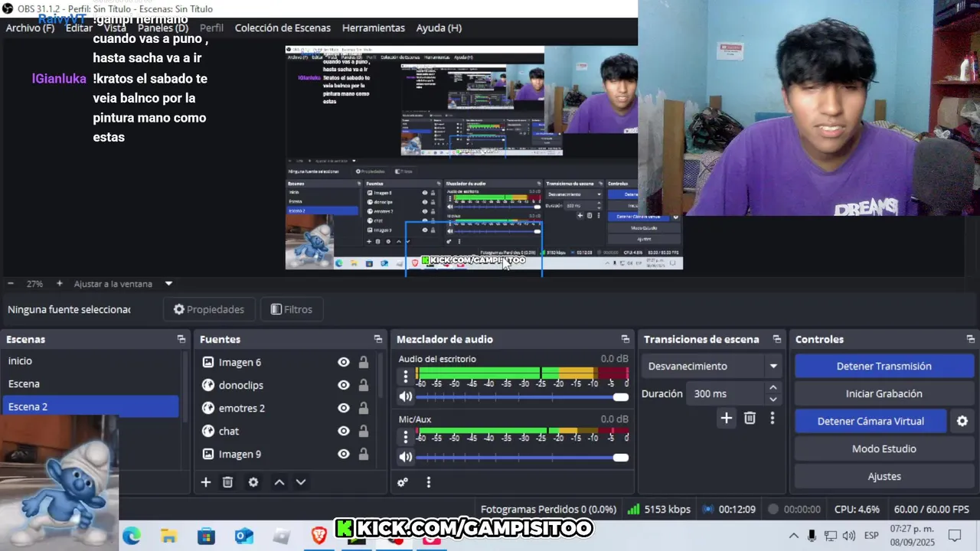Open Ajustes from the Controles panel
The height and width of the screenshot is (551, 980).
(884, 476)
